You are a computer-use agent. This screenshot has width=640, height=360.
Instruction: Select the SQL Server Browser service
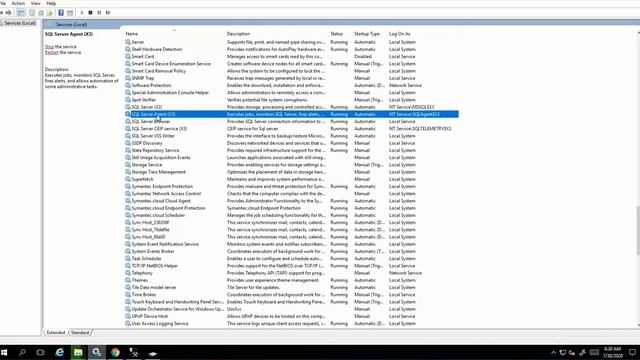coord(292,122)
